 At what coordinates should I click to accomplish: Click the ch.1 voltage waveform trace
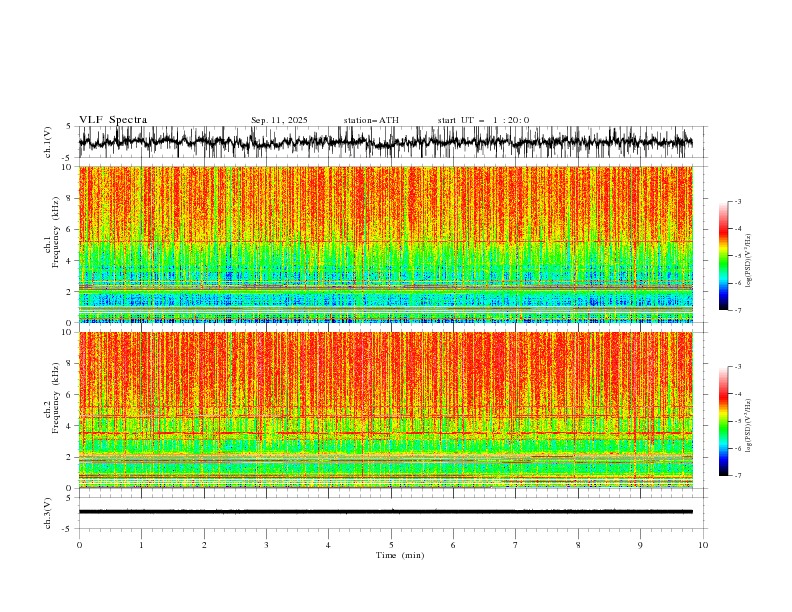[x=385, y=142]
